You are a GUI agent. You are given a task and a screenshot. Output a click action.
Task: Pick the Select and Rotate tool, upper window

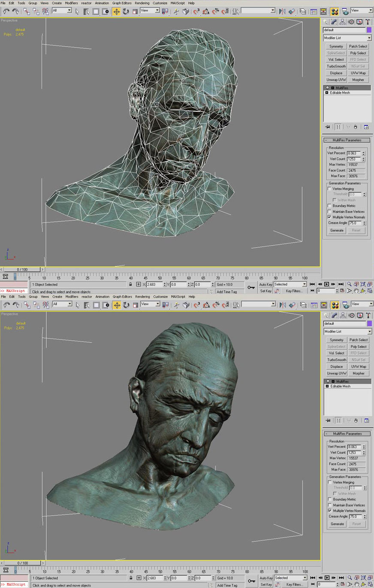tap(126, 12)
